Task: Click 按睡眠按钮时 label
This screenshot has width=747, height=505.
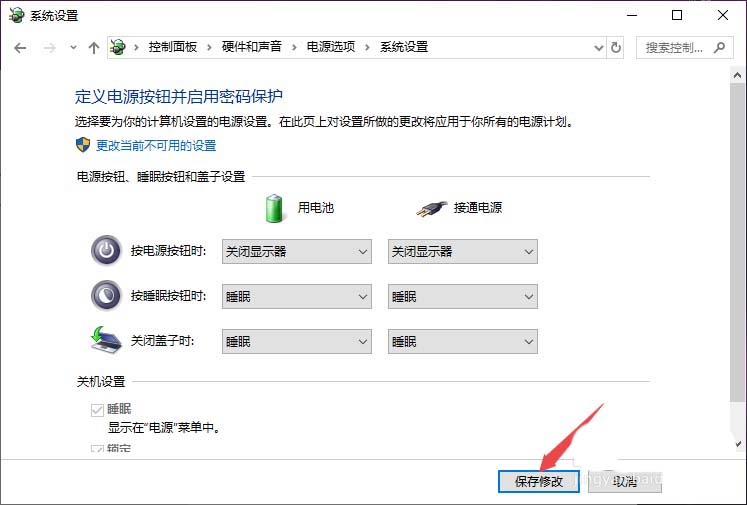Action: (169, 296)
